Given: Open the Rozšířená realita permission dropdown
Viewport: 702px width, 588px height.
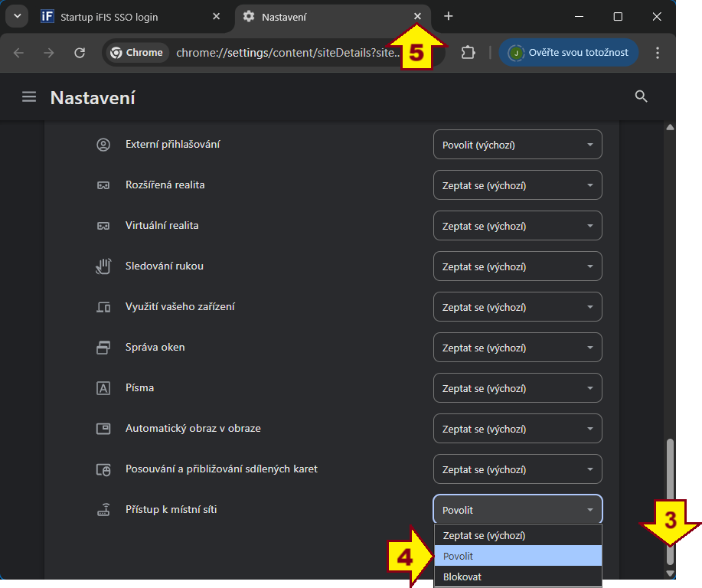Looking at the screenshot, I should click(518, 185).
